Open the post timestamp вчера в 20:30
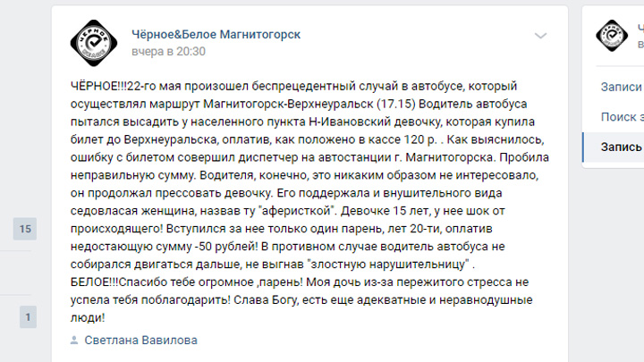The width and height of the screenshot is (644, 362). 168,52
